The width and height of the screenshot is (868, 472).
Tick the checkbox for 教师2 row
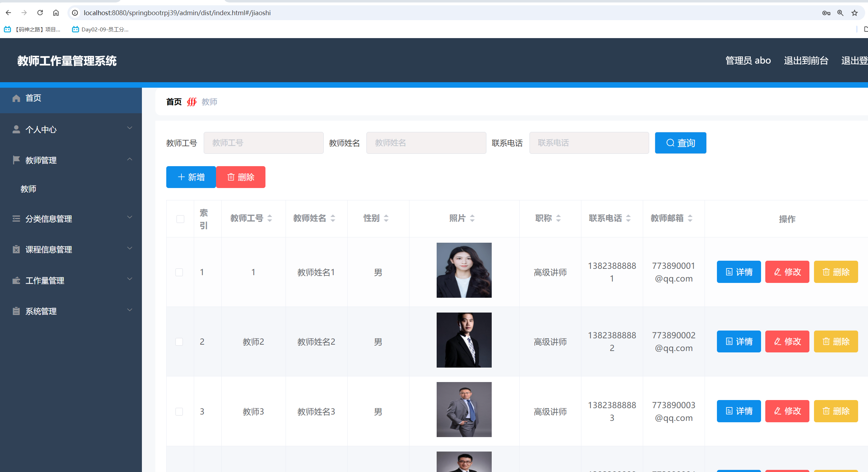pos(179,341)
